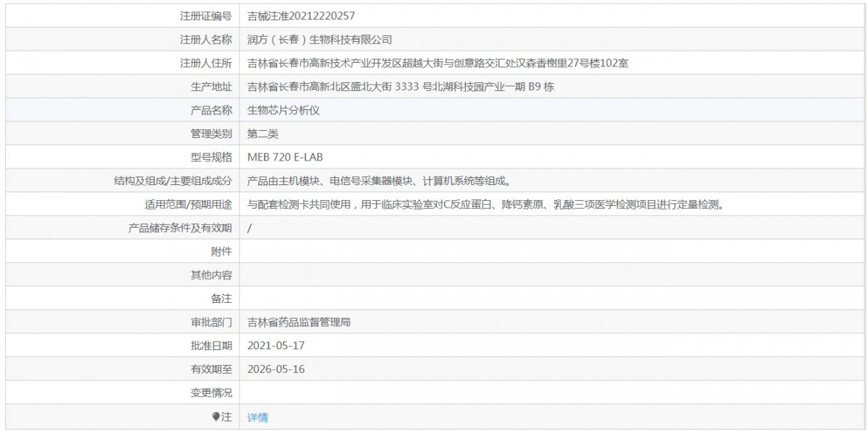Click the 产品储存条件及有效期 label
This screenshot has height=433, width=868.
pyautogui.click(x=180, y=228)
